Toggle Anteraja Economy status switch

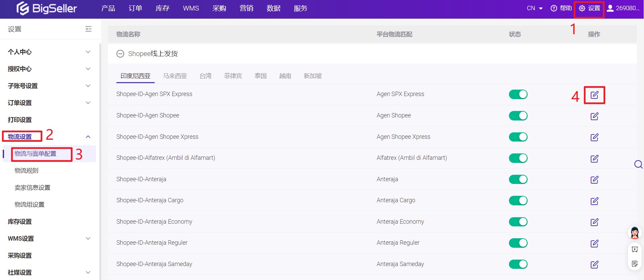click(x=518, y=222)
